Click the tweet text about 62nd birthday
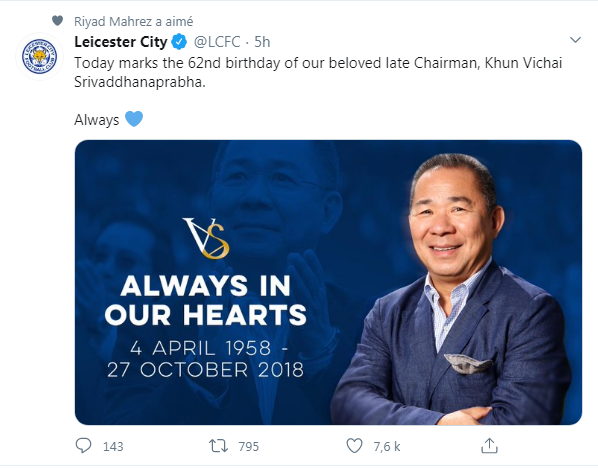The image size is (598, 468). point(318,72)
